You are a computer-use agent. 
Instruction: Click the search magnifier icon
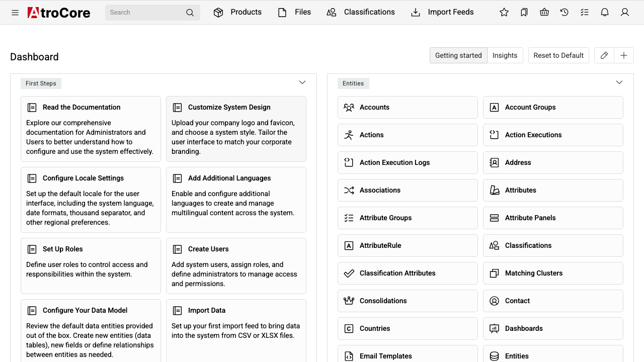pos(190,13)
